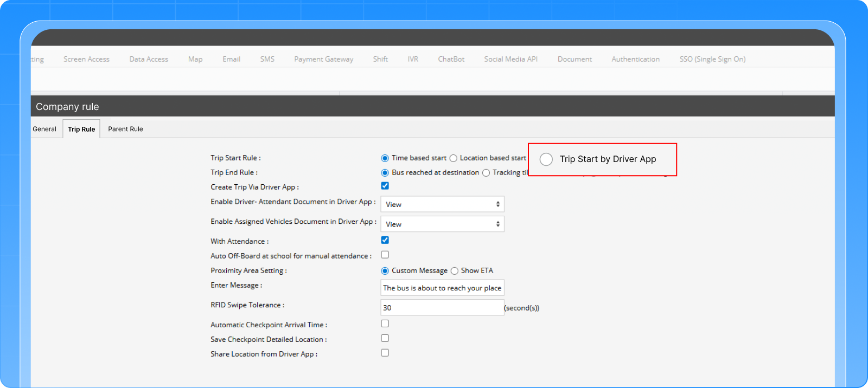Expand Assigned Vehicles Document dropdown
868x388 pixels.
442,224
